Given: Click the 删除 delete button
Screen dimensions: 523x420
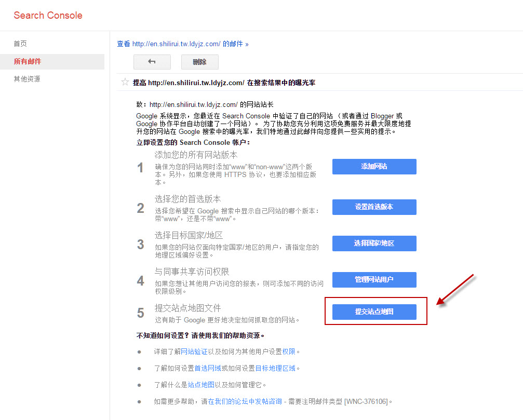Looking at the screenshot, I should 199,62.
